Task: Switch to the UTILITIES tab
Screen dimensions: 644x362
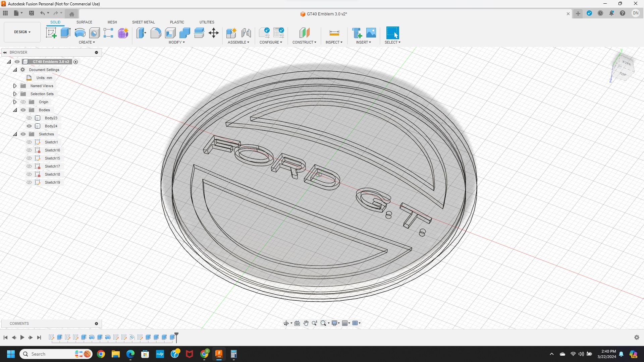Action: (x=207, y=22)
